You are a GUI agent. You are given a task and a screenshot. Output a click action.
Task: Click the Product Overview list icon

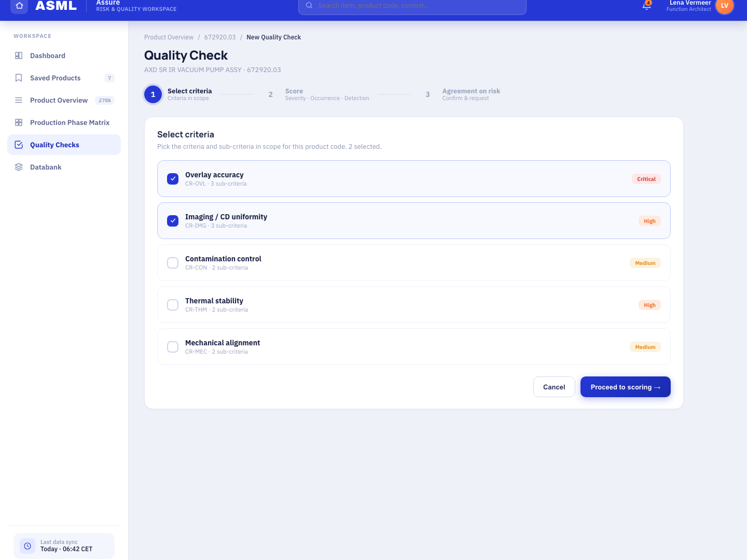19,100
